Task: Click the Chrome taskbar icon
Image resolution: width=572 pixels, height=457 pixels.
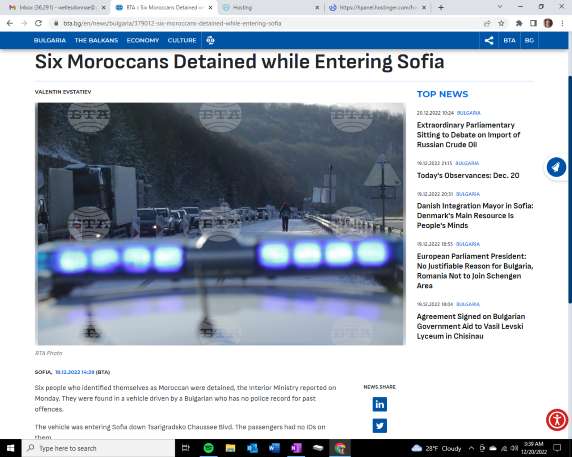Action: point(340,448)
